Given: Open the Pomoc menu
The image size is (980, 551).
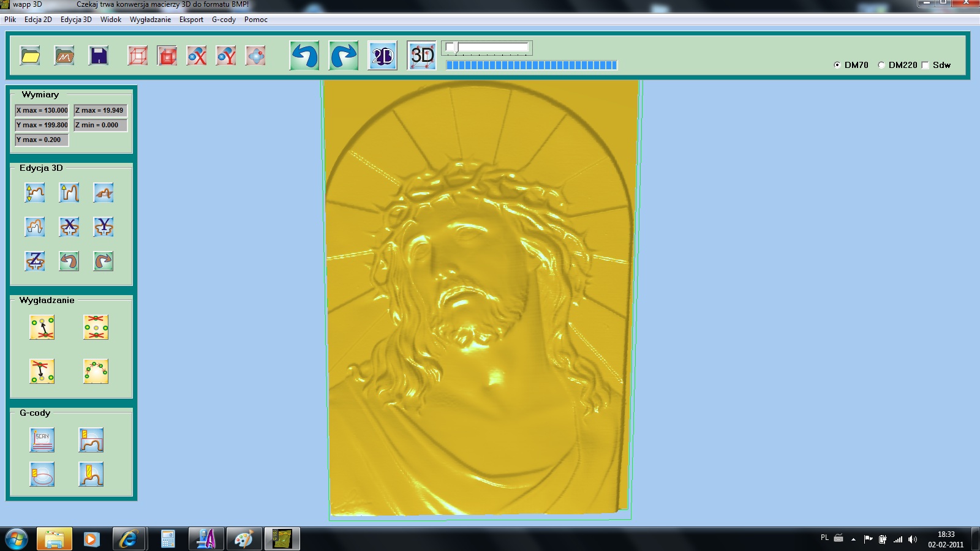Looking at the screenshot, I should pos(256,20).
